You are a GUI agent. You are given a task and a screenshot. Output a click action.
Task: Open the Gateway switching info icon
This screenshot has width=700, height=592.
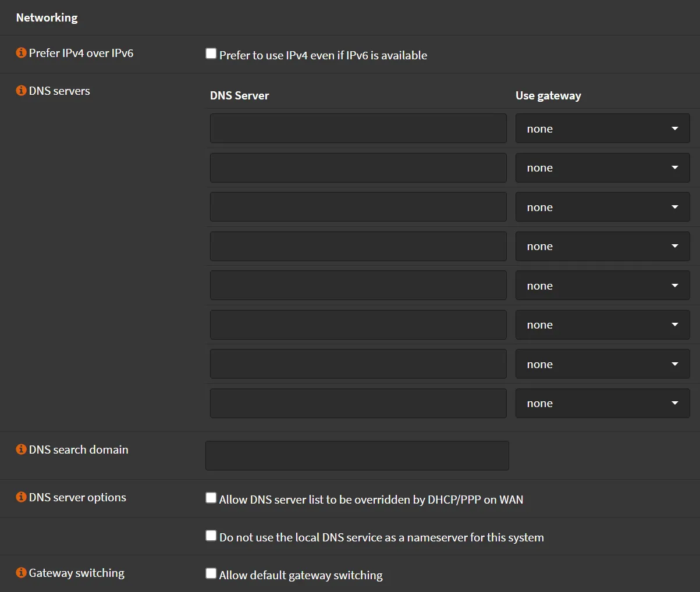(21, 573)
